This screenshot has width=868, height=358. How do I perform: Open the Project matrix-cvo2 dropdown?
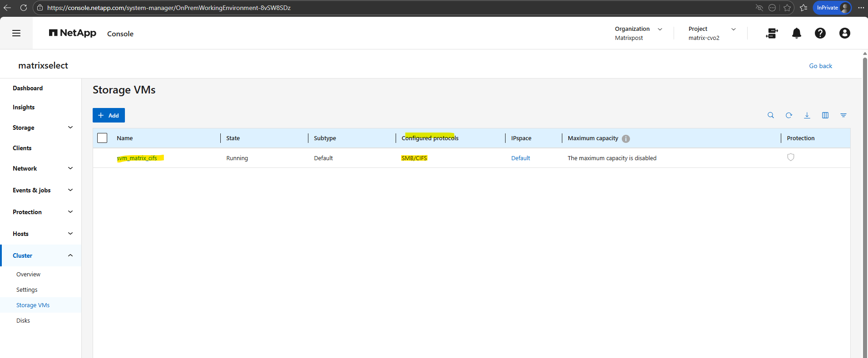[x=733, y=29]
